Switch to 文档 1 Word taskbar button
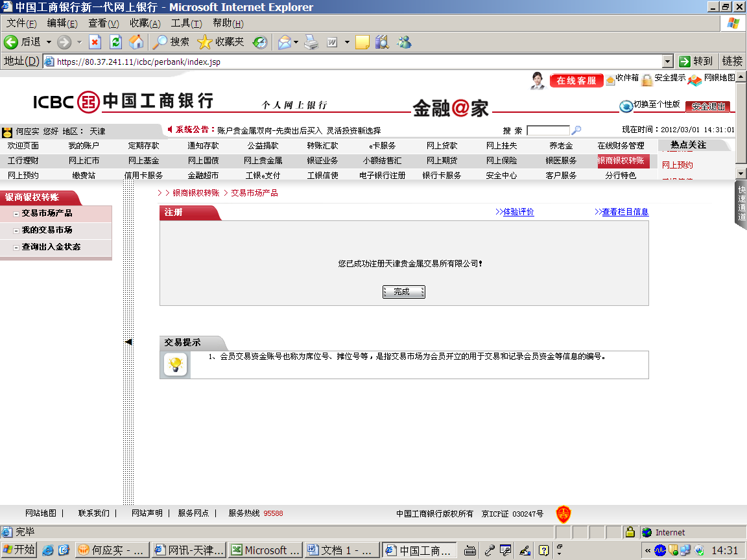Screen dimensions: 747x560 (342, 550)
